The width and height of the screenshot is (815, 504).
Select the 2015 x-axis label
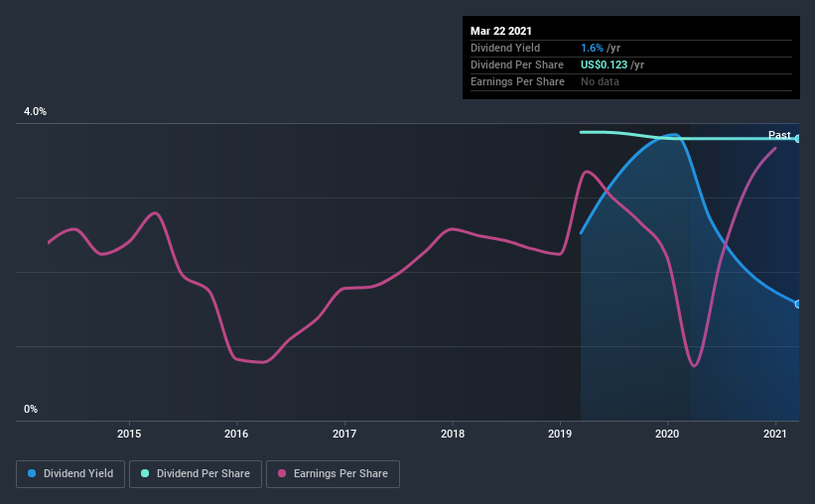pos(129,434)
